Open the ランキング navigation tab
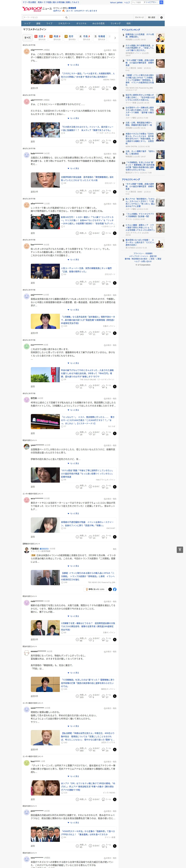 [115, 24]
